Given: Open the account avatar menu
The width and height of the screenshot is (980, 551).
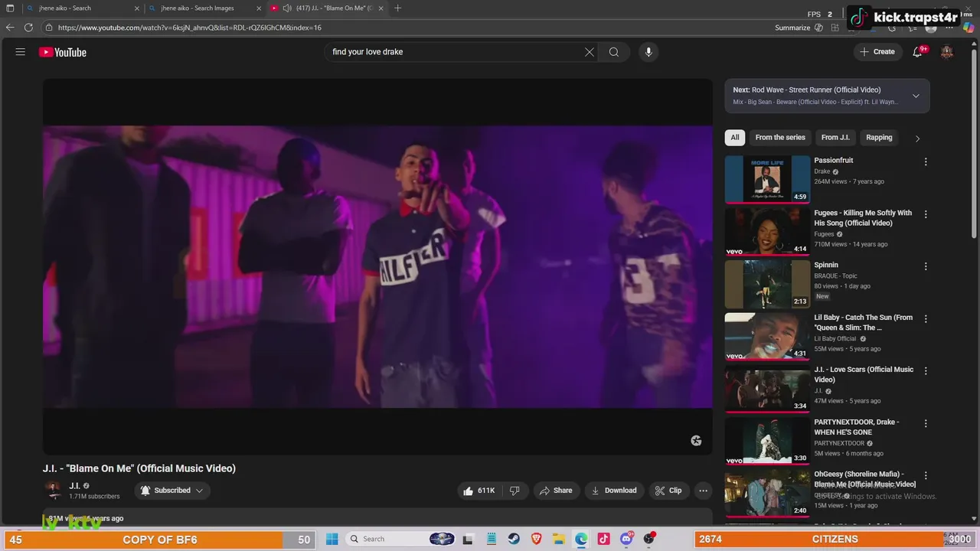Looking at the screenshot, I should (947, 52).
